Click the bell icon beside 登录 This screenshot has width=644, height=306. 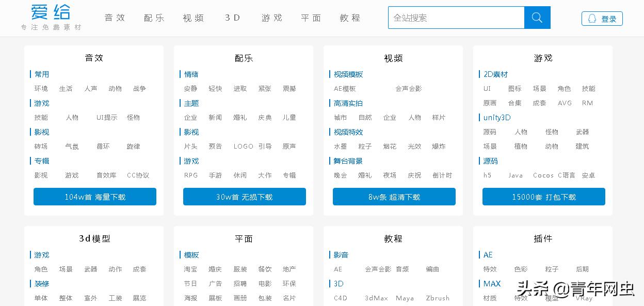click(x=591, y=18)
